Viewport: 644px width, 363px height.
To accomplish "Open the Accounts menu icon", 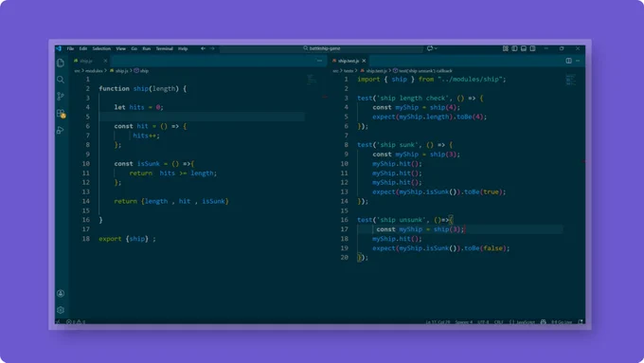I will (61, 293).
